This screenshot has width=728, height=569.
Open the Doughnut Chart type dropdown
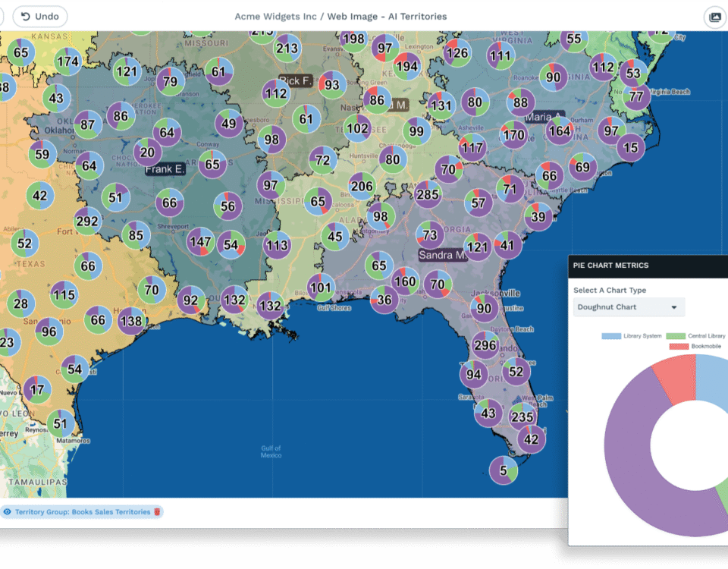[x=629, y=307]
